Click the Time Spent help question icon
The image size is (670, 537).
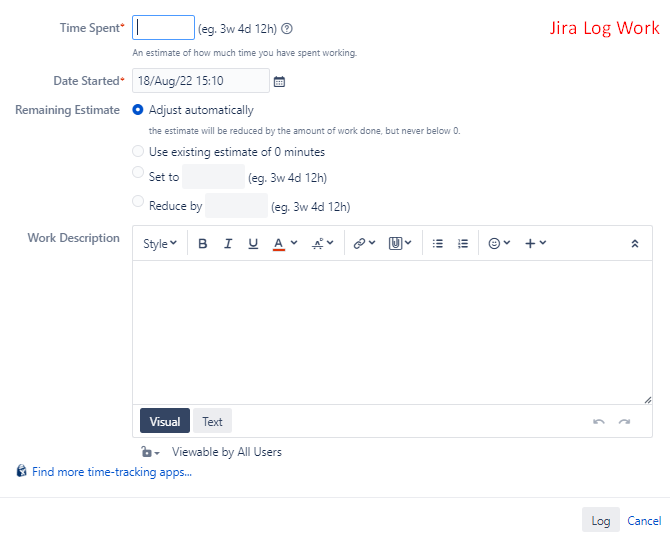point(287,29)
